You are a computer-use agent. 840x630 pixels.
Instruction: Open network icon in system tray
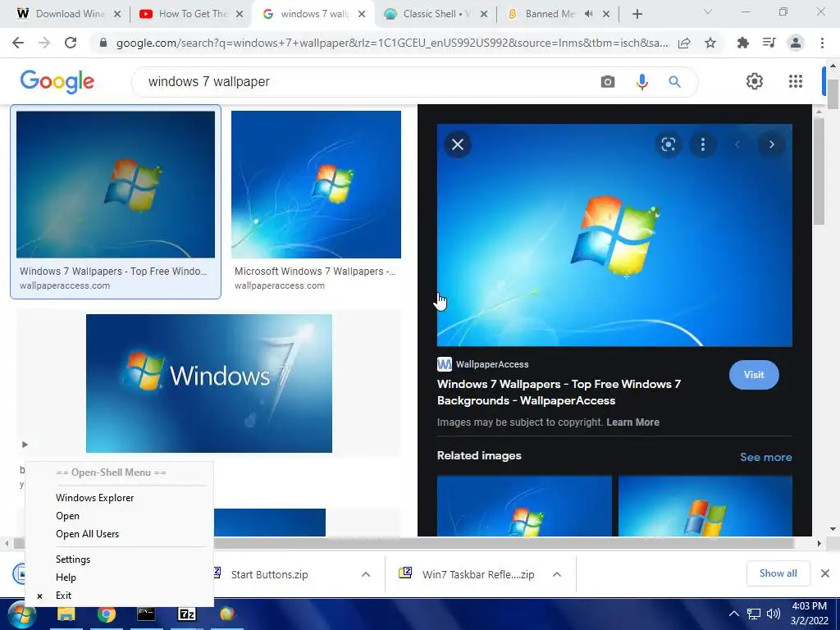(x=754, y=614)
